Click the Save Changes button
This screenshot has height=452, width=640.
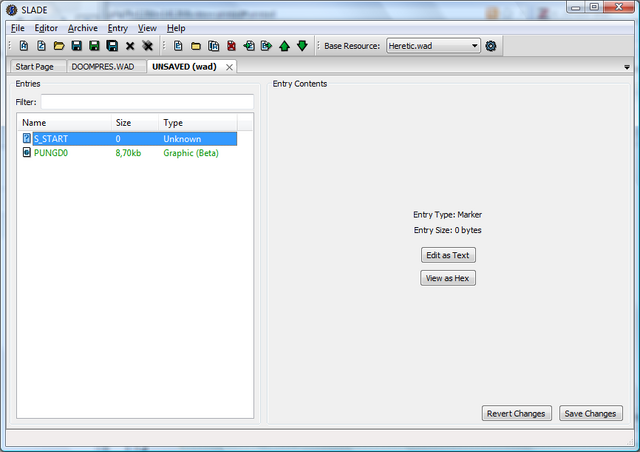point(590,413)
